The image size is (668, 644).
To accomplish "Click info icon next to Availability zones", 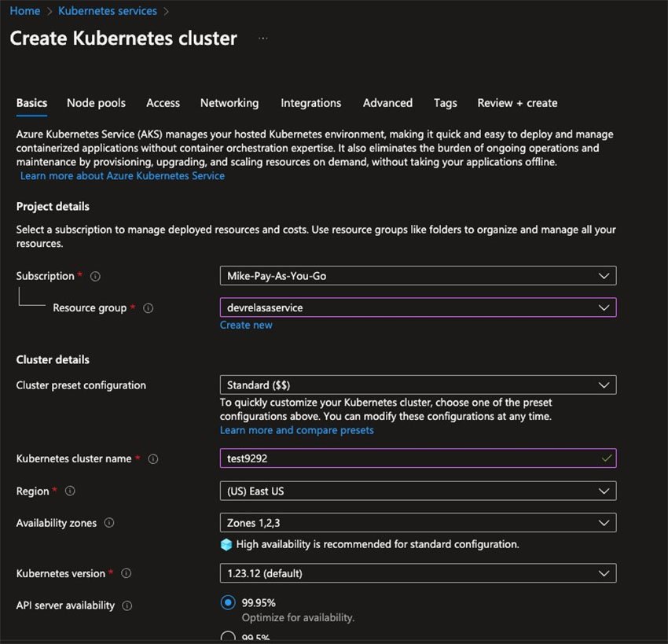I will [x=109, y=523].
